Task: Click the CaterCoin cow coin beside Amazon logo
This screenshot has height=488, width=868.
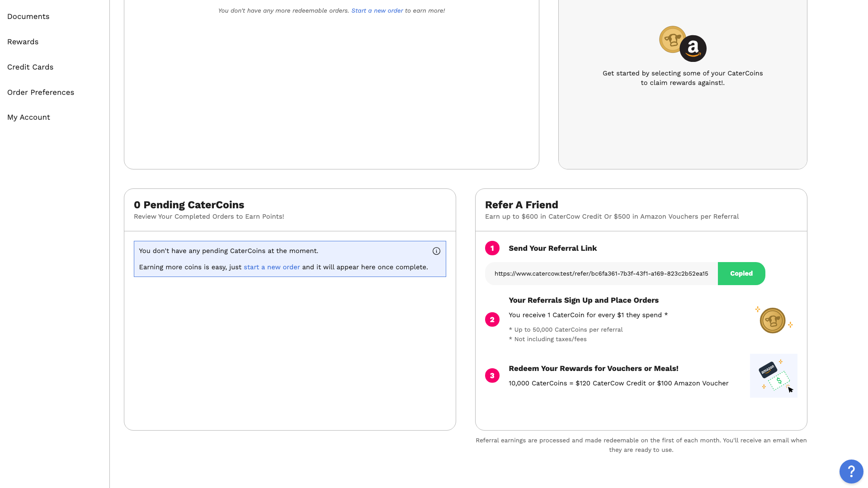Action: pyautogui.click(x=672, y=39)
